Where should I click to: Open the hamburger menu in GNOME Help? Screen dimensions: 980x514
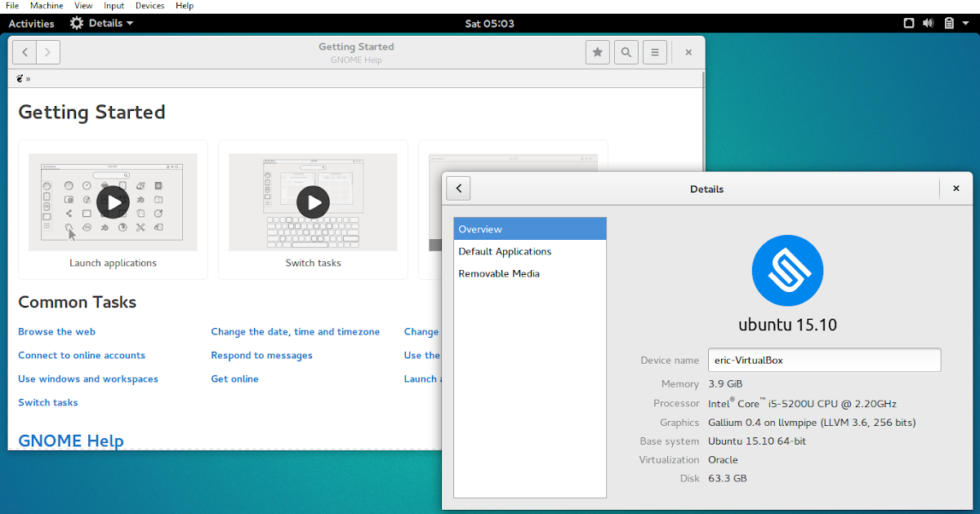655,52
